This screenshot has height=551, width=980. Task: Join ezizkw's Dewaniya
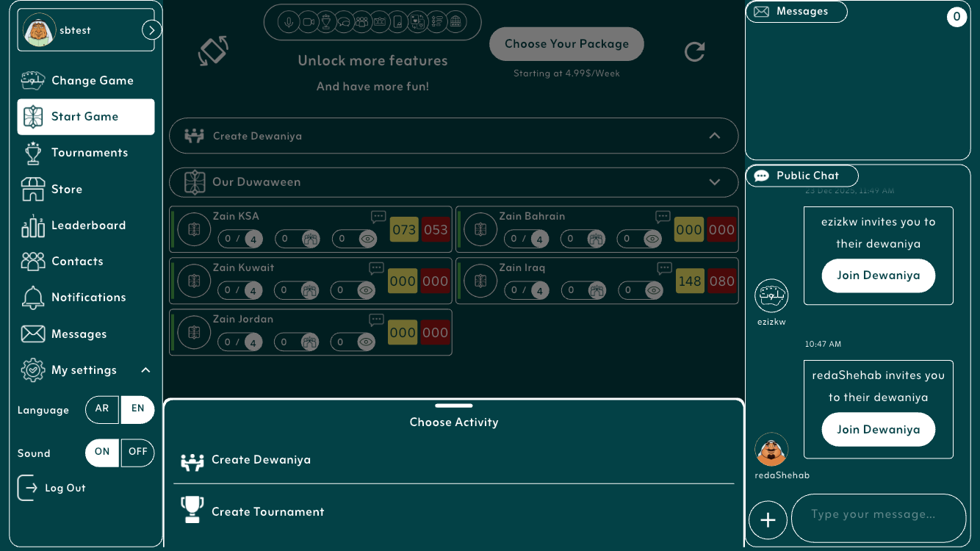click(878, 275)
